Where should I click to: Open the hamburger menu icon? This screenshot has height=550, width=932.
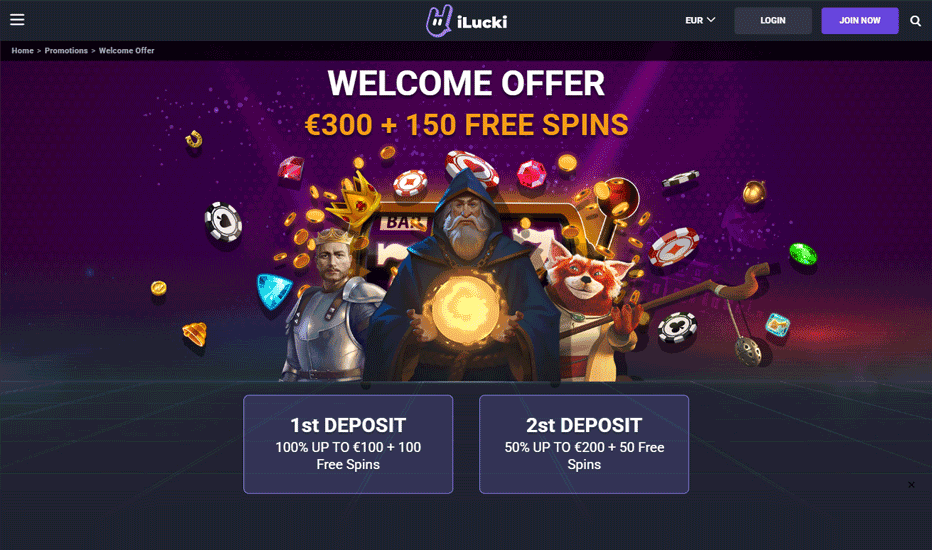(x=17, y=20)
